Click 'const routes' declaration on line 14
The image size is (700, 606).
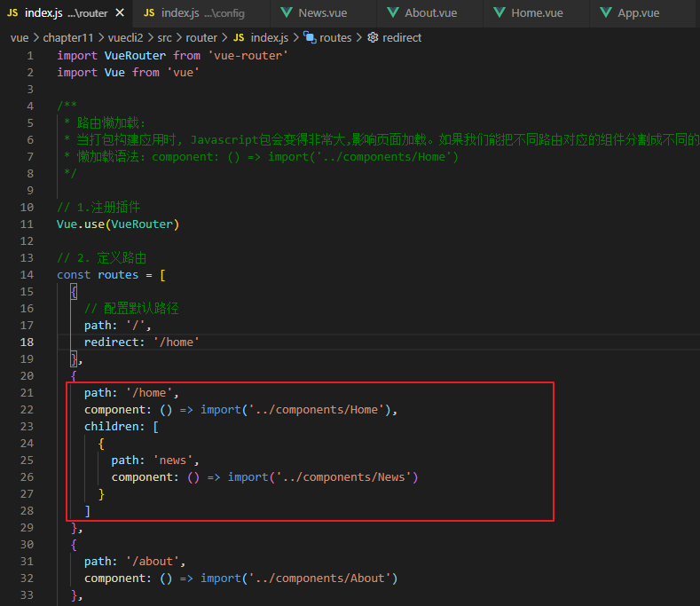coord(98,275)
